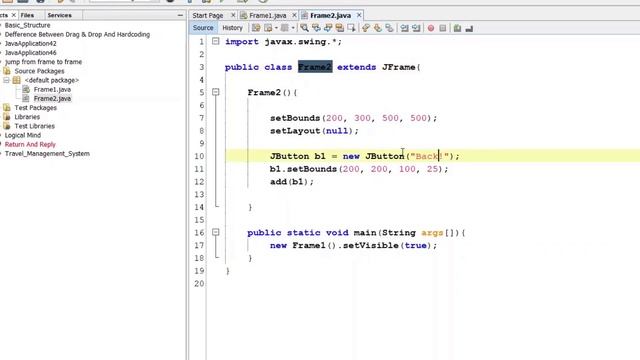This screenshot has height=360, width=640.
Task: Select Test Packages node
Action: [36, 108]
